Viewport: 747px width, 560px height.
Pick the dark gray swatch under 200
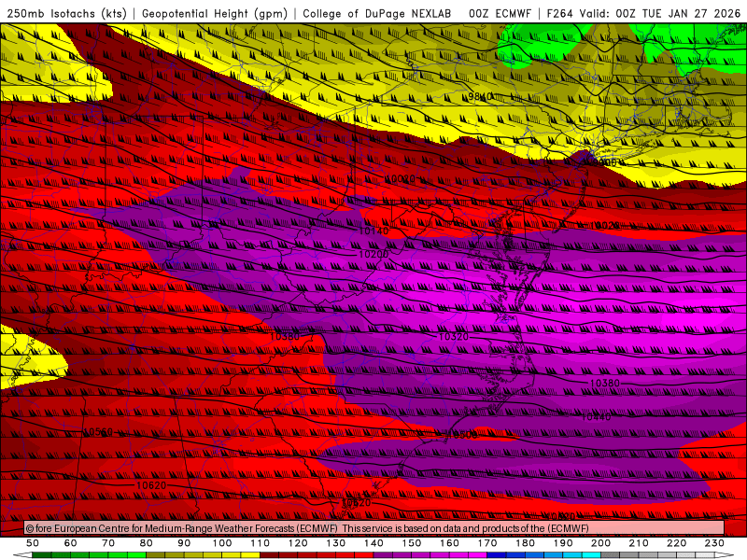pos(611,554)
